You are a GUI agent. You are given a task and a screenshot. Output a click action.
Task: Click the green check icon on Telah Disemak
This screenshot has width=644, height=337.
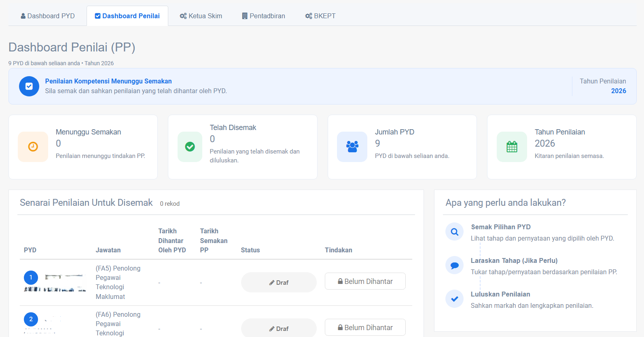click(x=190, y=147)
